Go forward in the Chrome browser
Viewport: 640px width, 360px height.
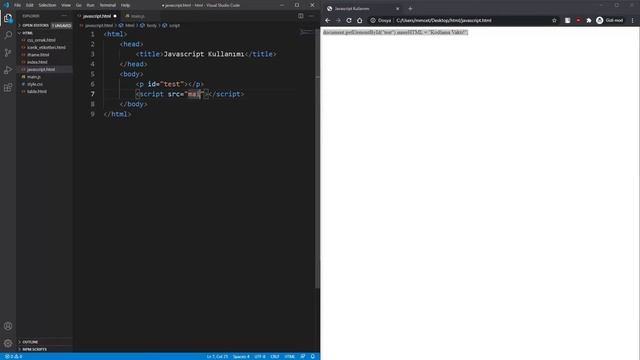[x=338, y=20]
